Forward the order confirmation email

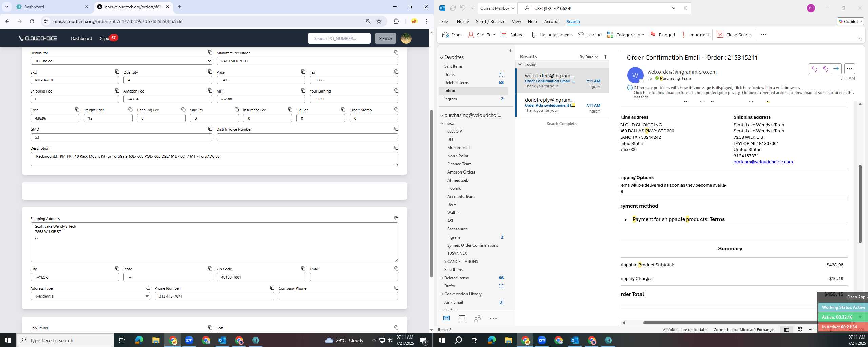(836, 69)
